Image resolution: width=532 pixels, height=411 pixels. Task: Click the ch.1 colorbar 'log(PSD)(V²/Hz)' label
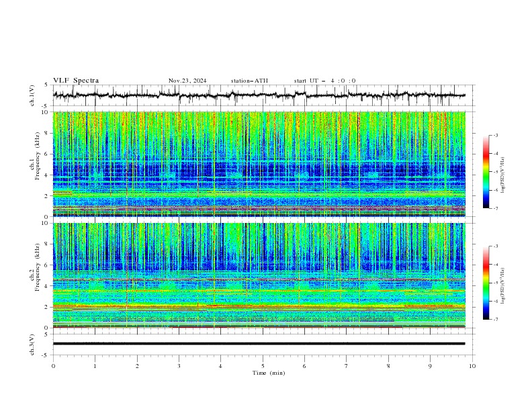(x=502, y=175)
